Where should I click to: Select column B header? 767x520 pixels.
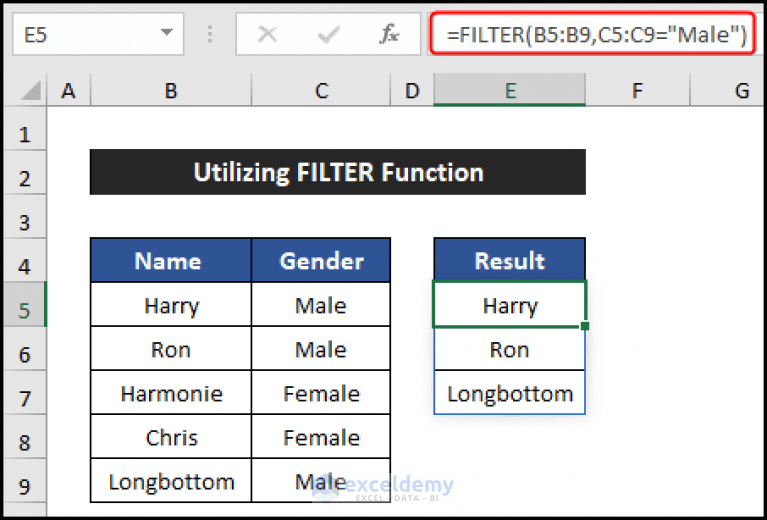[x=171, y=90]
